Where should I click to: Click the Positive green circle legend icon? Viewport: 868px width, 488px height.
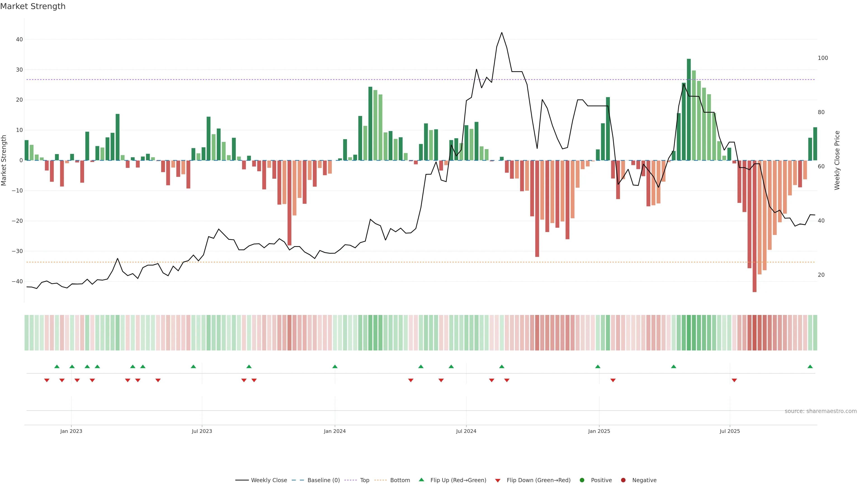[582, 480]
